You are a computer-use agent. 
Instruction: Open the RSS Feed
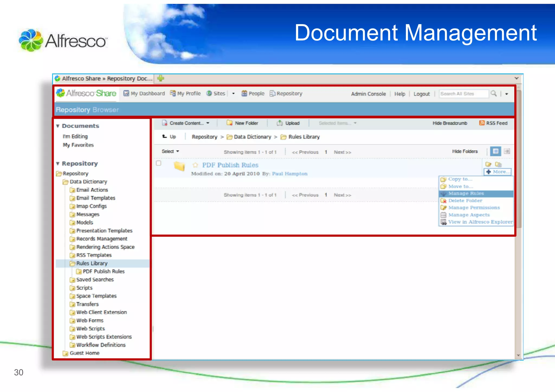click(x=493, y=123)
